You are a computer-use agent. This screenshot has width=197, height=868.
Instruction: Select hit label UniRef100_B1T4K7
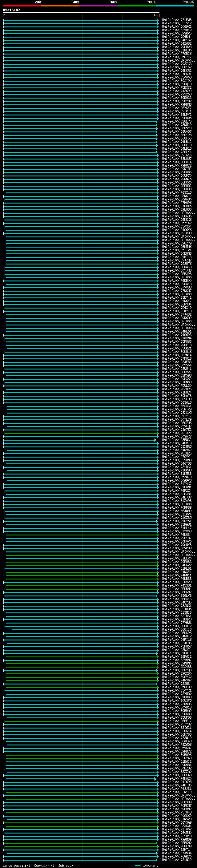[177, 484]
